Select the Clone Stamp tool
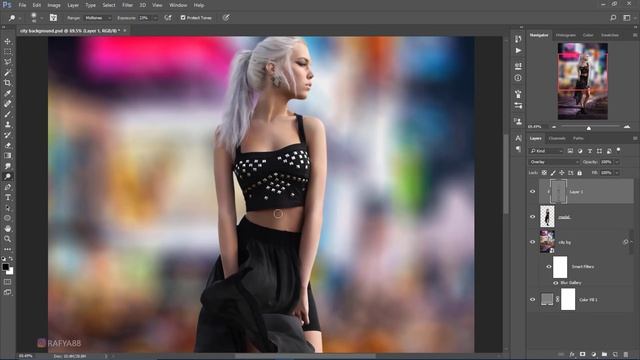 point(7,124)
